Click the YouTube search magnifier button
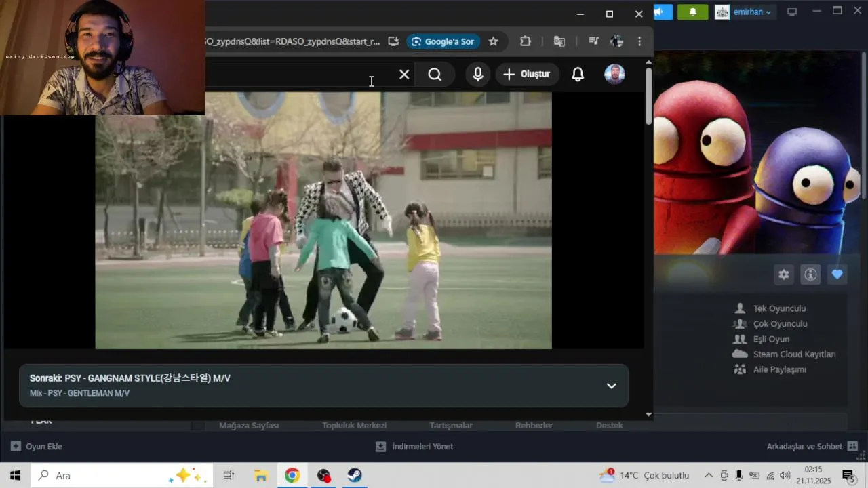The width and height of the screenshot is (868, 488). [x=435, y=75]
